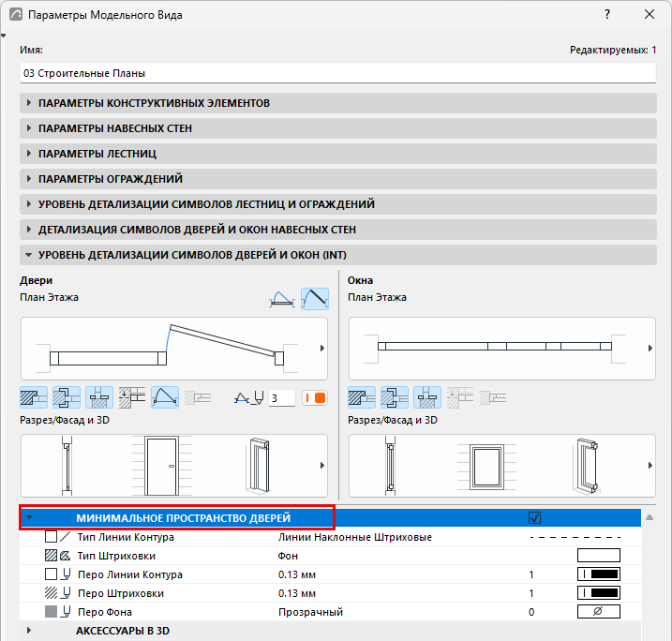Select the door symbol with straight leaf line icon

click(x=315, y=299)
